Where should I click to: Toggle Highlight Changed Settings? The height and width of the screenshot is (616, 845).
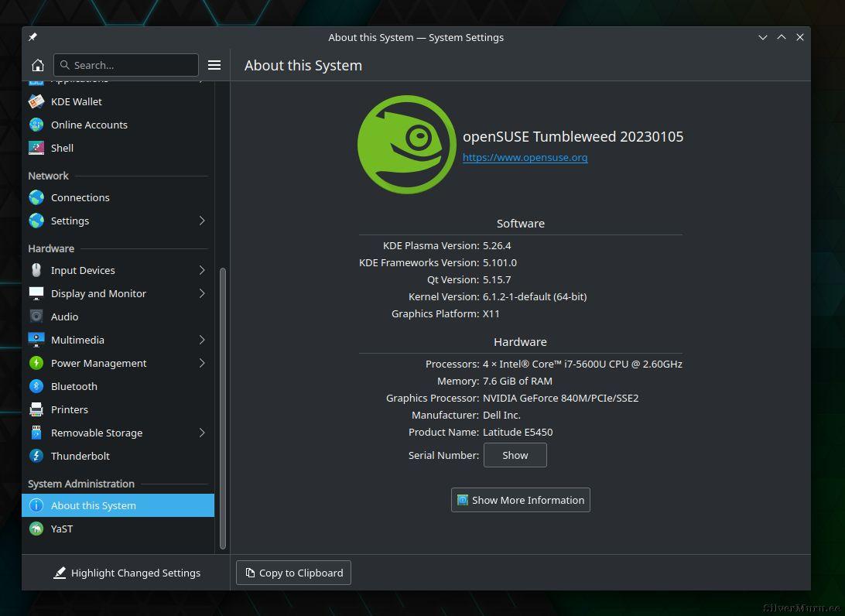click(127, 573)
